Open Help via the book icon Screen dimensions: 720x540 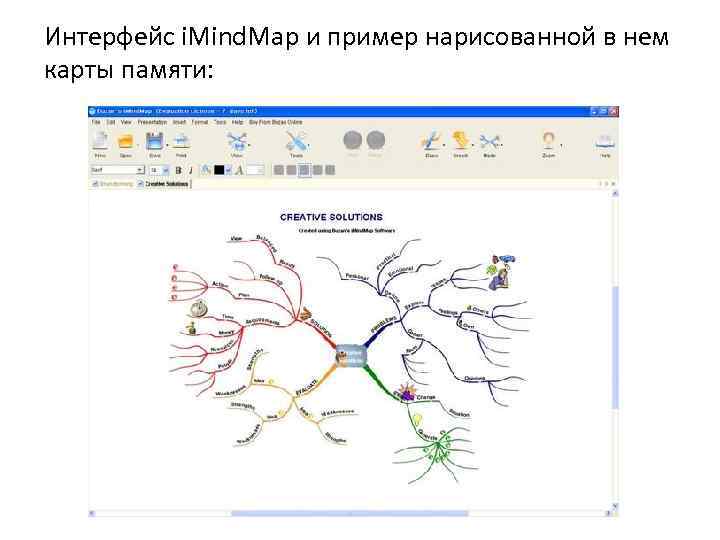point(605,141)
